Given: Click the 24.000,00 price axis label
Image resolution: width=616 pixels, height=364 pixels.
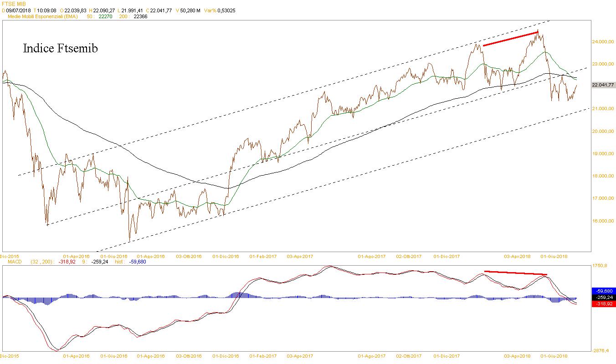Looking at the screenshot, I should pos(603,42).
